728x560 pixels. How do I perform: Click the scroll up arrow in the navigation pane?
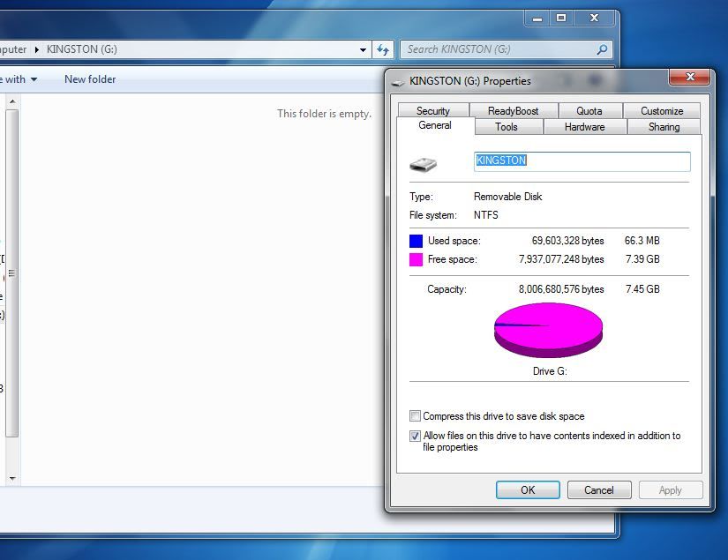12,102
